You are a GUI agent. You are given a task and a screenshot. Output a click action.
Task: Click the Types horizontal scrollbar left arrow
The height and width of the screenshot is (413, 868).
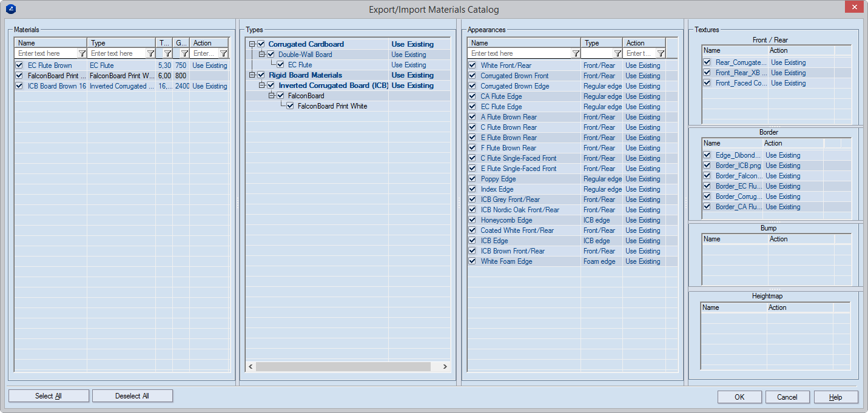pos(251,367)
